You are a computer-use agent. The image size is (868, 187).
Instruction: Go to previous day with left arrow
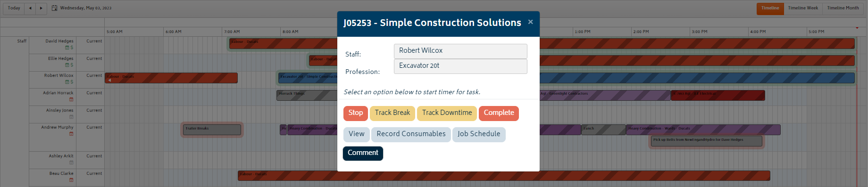click(x=30, y=8)
